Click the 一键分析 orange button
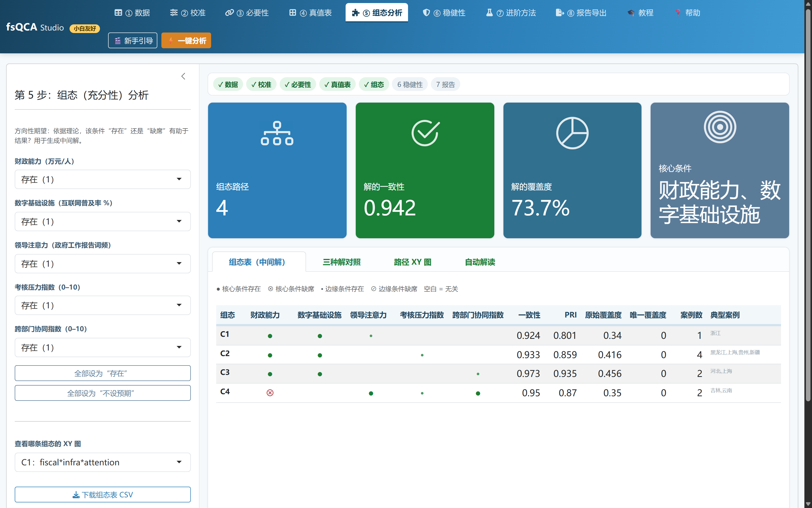The height and width of the screenshot is (508, 812). [186, 41]
